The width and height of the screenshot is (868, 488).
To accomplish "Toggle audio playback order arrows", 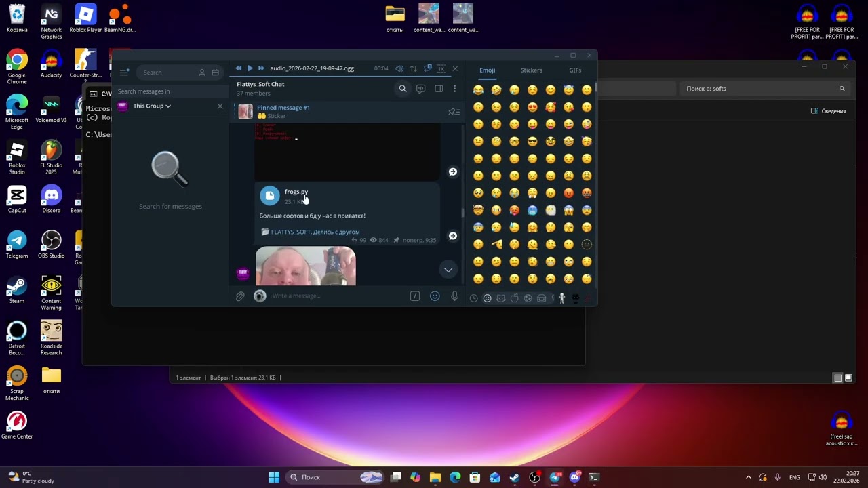I will tap(414, 68).
